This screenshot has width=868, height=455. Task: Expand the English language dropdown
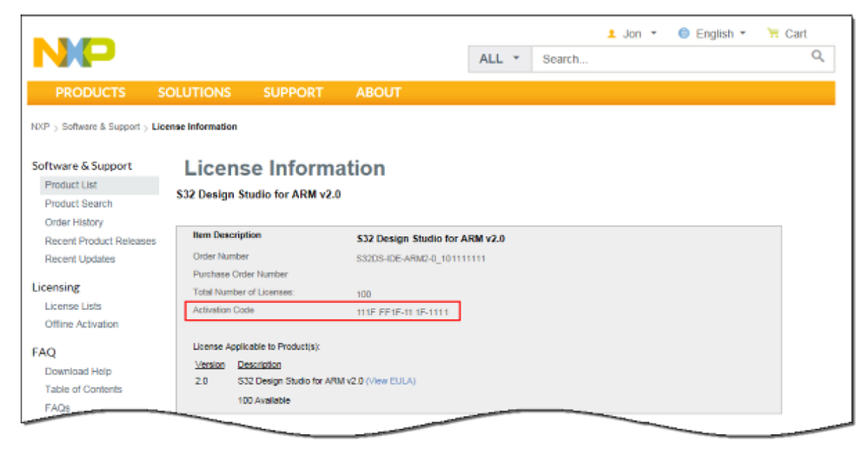click(x=743, y=33)
